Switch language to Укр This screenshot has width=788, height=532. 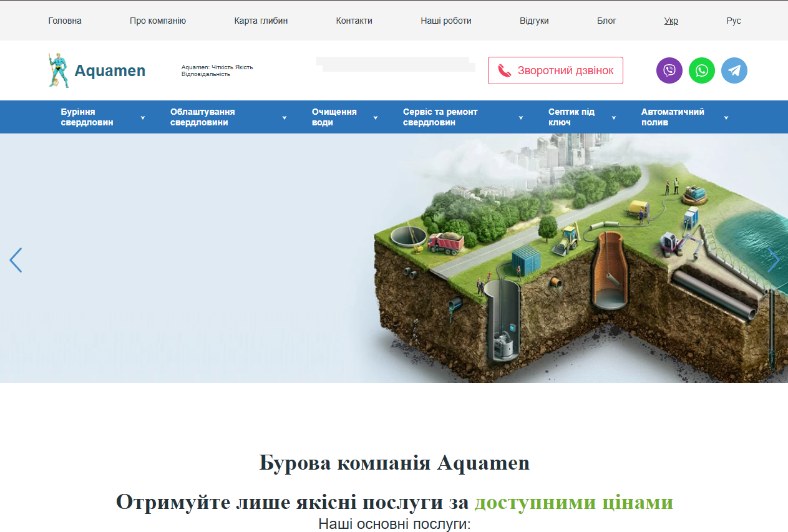(x=671, y=21)
